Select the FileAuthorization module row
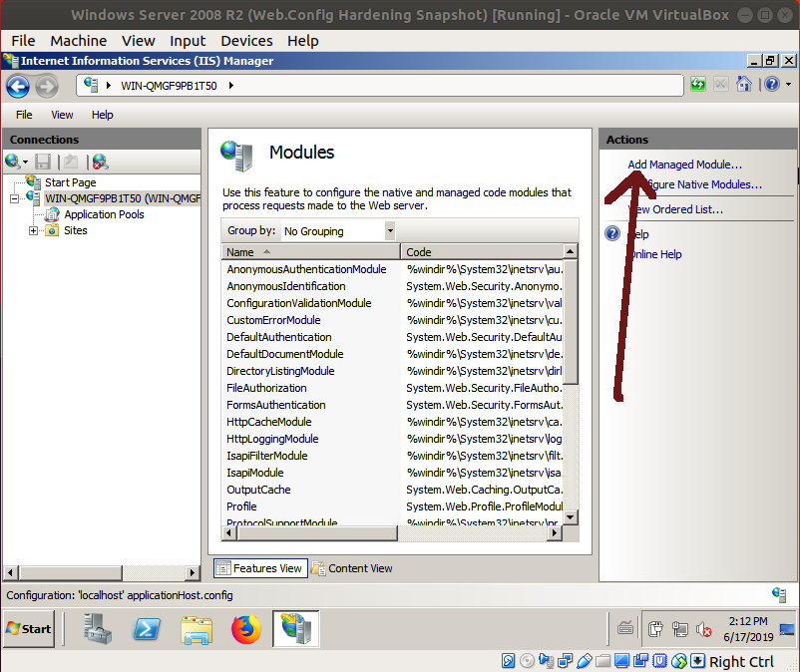 [392, 388]
